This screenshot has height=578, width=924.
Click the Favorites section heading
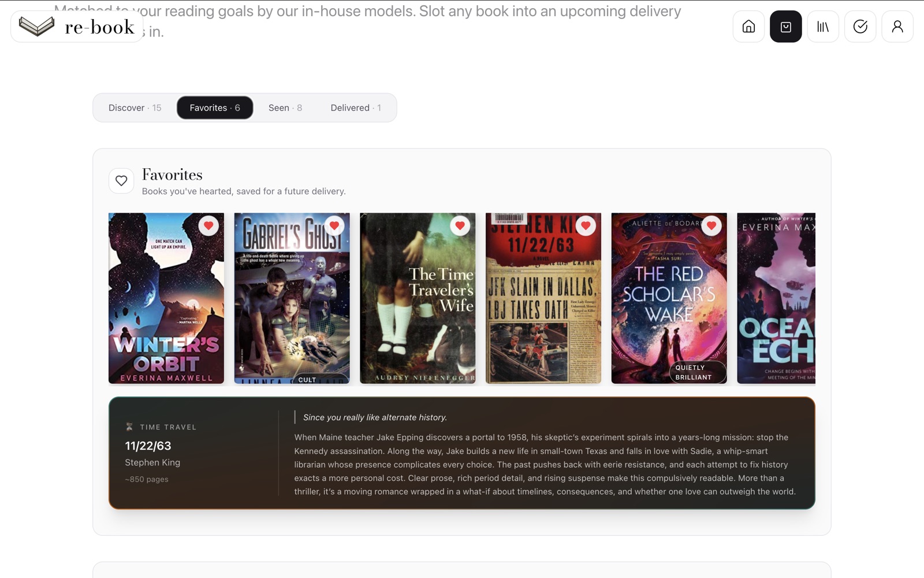click(x=172, y=175)
